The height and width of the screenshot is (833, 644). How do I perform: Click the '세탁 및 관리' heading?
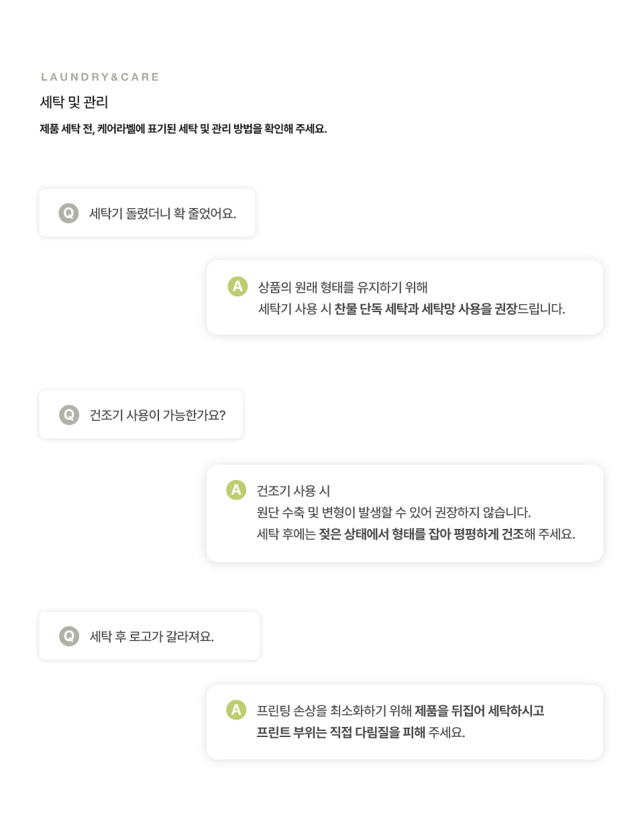(x=74, y=102)
